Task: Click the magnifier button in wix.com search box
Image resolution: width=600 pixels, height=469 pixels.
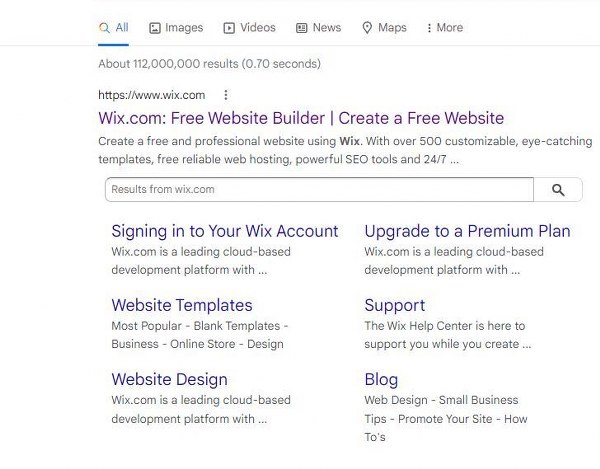Action: click(558, 189)
